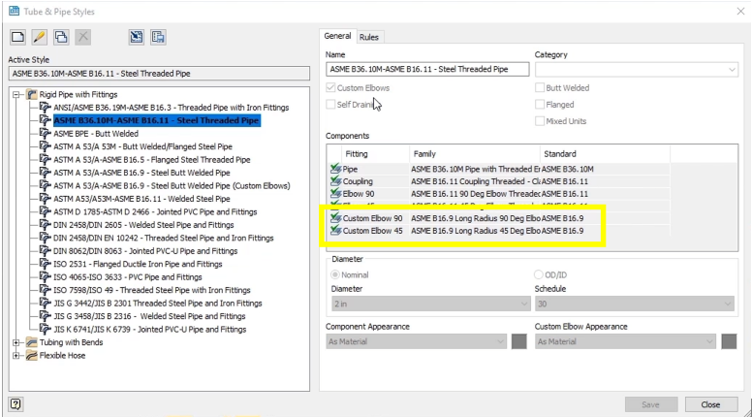This screenshot has height=417, width=754.
Task: Click the icon beside JIS K 6741 style
Action: [45, 329]
